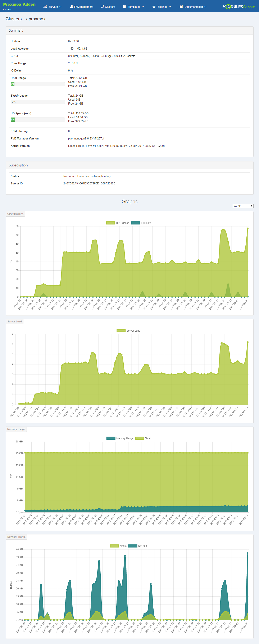Viewport: 259px width, 644px height.
Task: Click the Server ID '240C058A94C61D9E57256D1D38A2286E'
Action: 89,184
